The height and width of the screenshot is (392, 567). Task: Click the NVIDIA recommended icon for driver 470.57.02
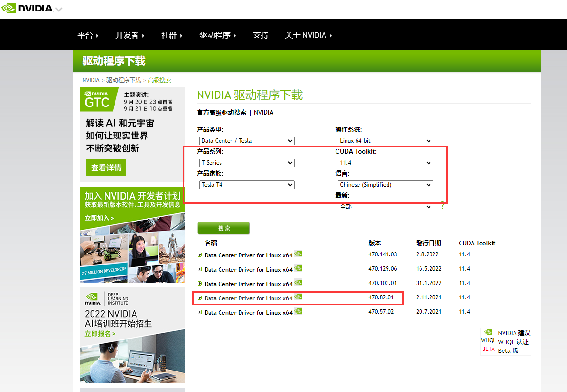298,311
